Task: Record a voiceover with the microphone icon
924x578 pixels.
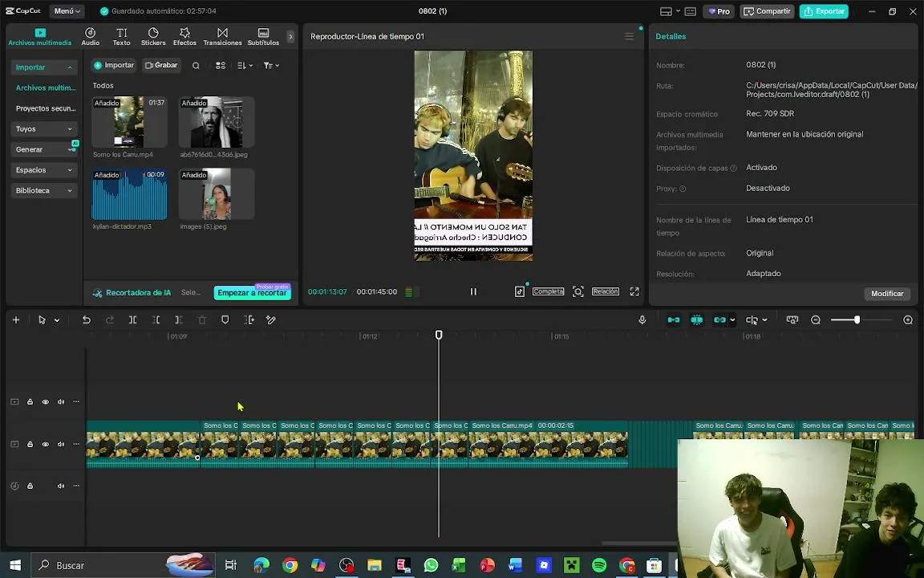Action: (642, 320)
